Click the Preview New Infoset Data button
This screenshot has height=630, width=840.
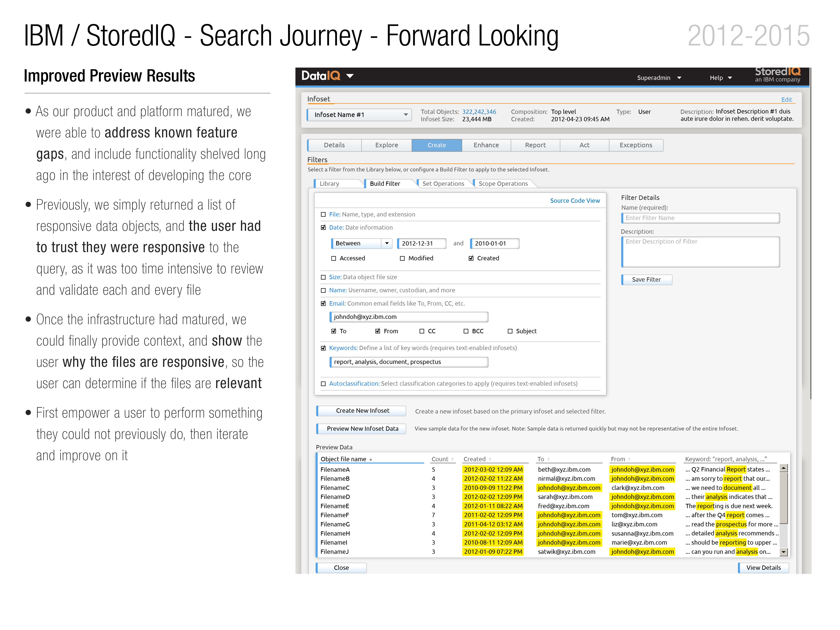pyautogui.click(x=361, y=429)
